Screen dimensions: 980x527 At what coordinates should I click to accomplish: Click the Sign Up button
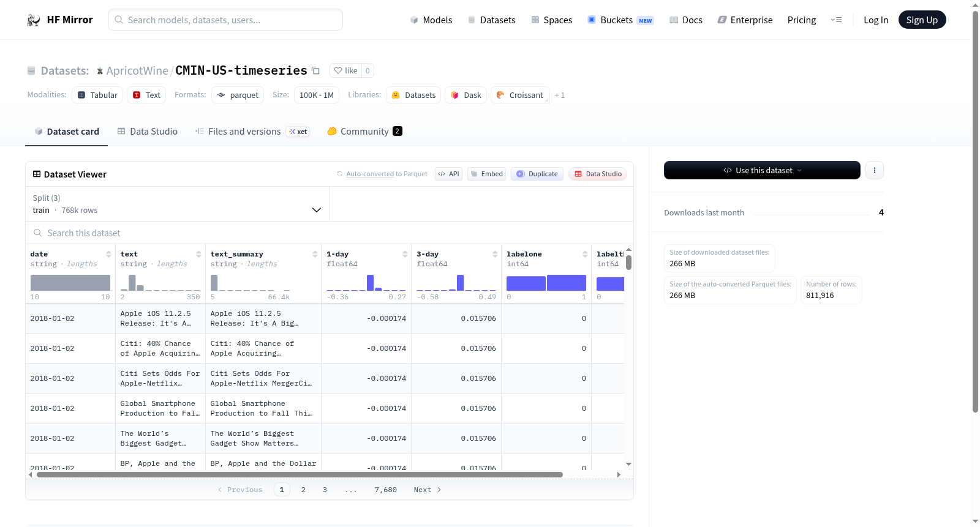coord(922,20)
